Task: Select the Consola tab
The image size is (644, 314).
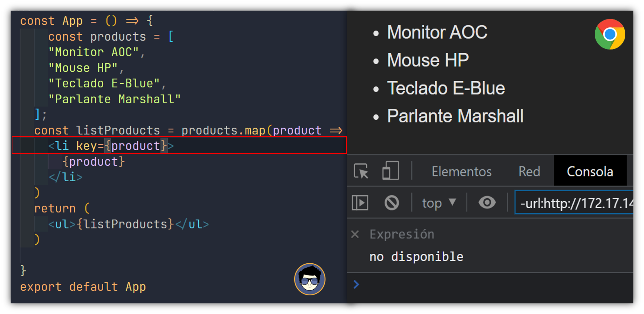Action: click(590, 171)
